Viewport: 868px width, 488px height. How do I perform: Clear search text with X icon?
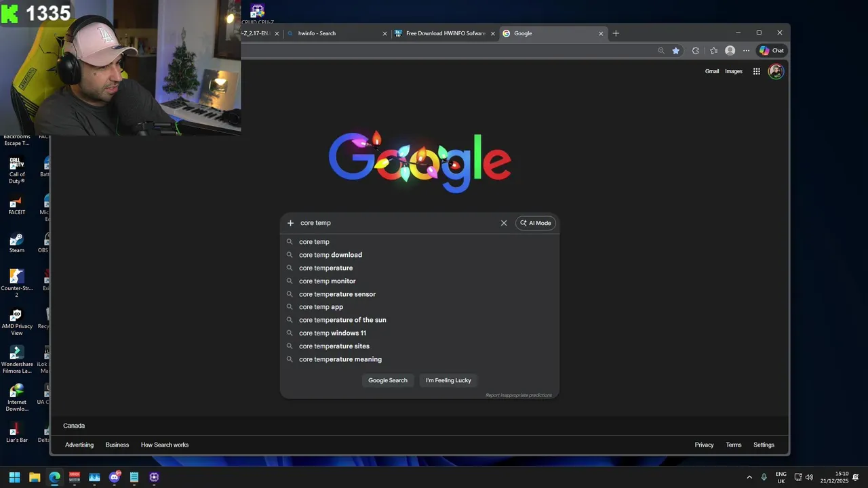(x=504, y=223)
